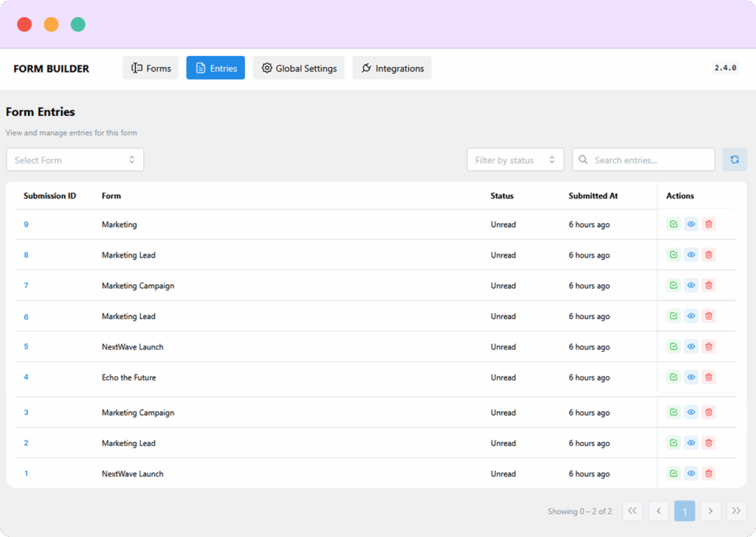
Task: Open Global Settings
Action: click(298, 67)
